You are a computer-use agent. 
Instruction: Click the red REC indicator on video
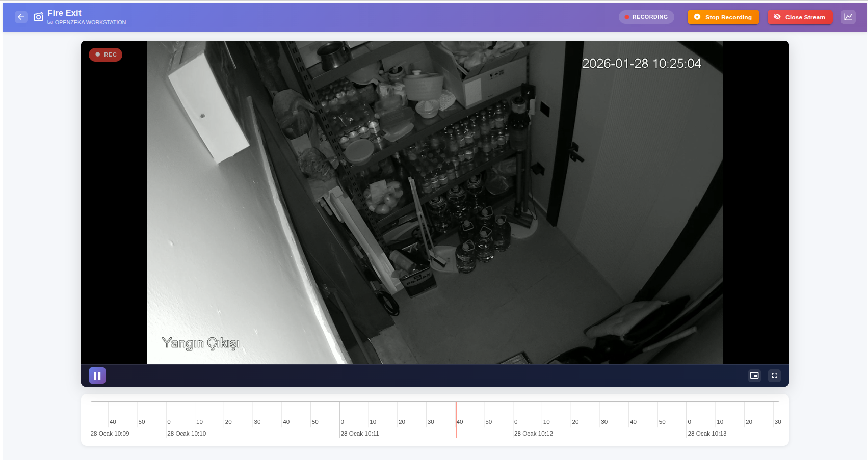pyautogui.click(x=106, y=55)
